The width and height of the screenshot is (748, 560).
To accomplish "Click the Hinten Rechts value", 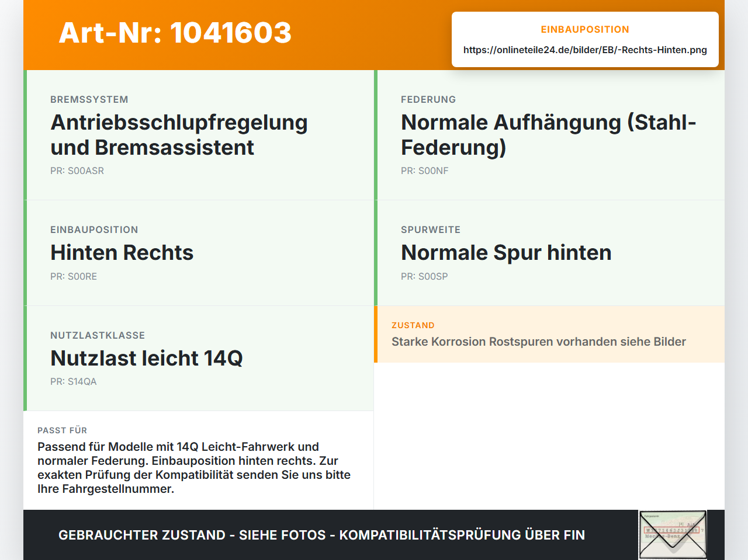I will (x=122, y=253).
